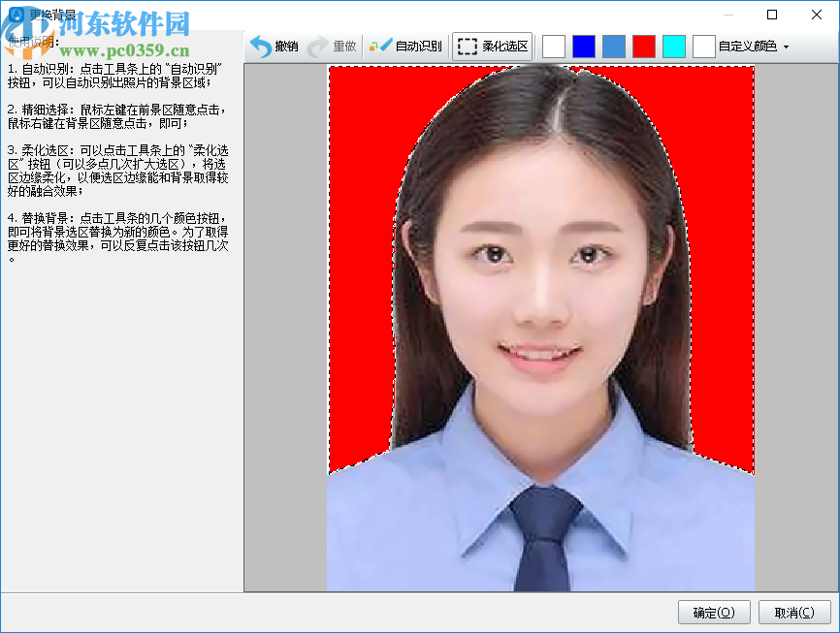The width and height of the screenshot is (840, 633).
Task: Click the dashed-border soften selection icon
Action: [x=468, y=45]
